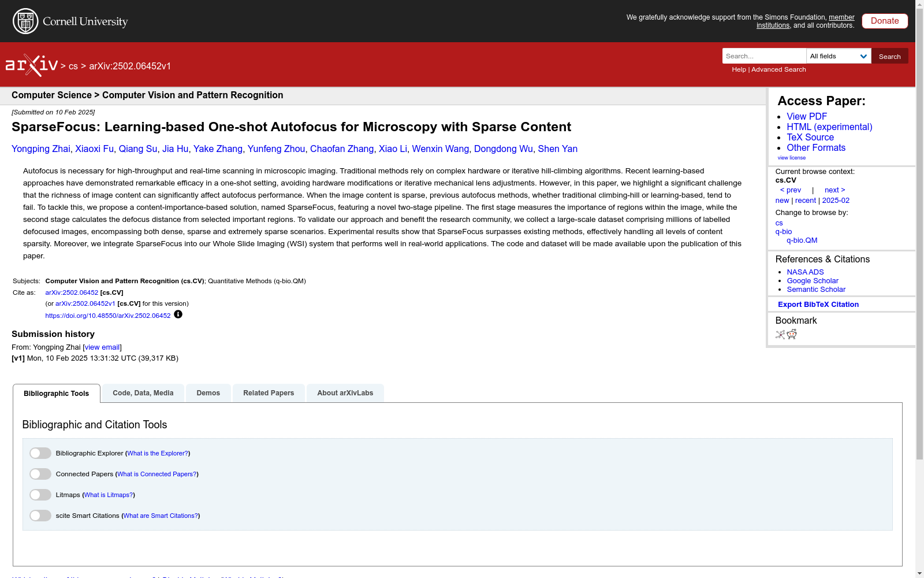Open author Yunfeng Zhou link

[276, 149]
